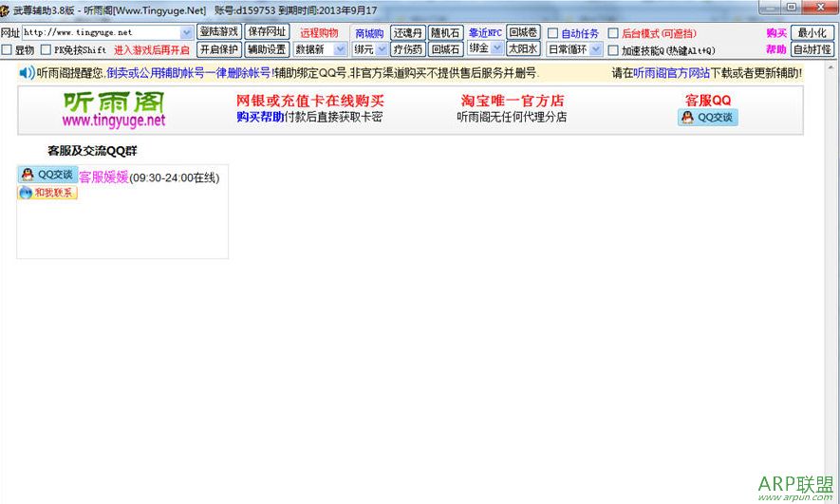Open the 绑元 dropdown
The height and width of the screenshot is (504, 840).
tap(382, 49)
